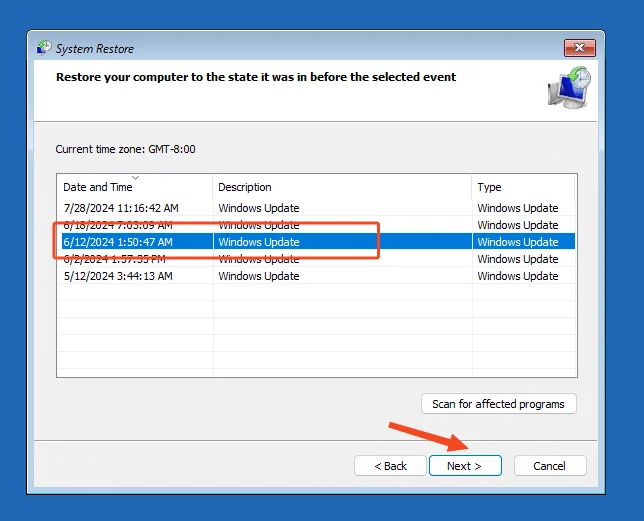The height and width of the screenshot is (521, 644).
Task: Sort by Description column header
Action: 342,187
